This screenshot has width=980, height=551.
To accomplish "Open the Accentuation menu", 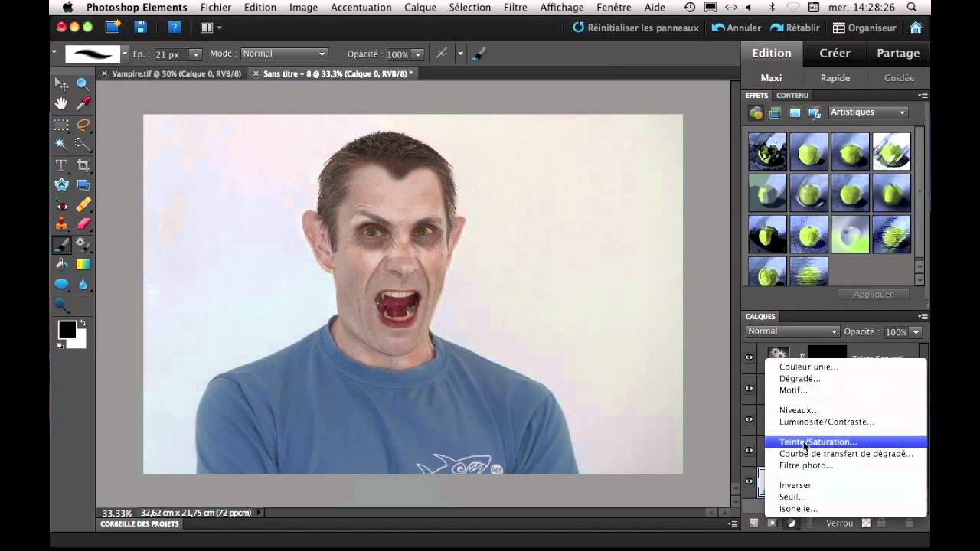I will point(361,8).
